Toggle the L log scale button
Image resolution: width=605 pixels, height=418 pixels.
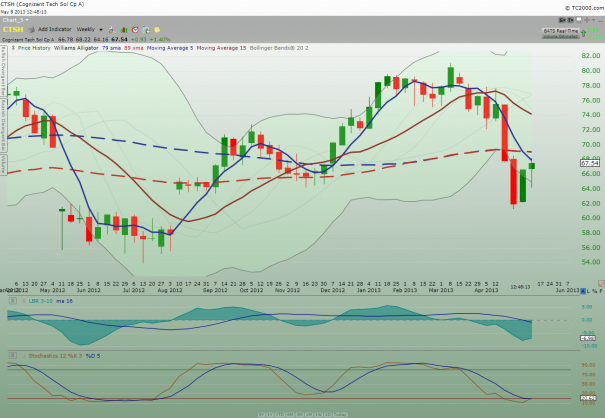(x=588, y=291)
